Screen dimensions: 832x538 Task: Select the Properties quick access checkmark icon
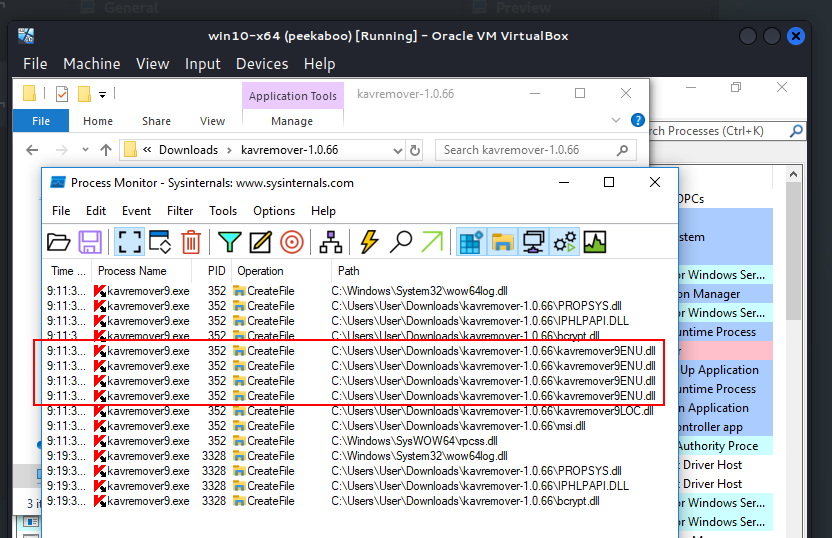pyautogui.click(x=62, y=94)
